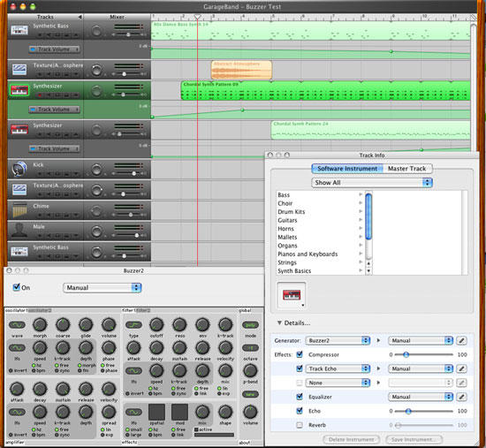This screenshot has width=486, height=448.
Task: Click the coarse tuning knob
Action: tap(63, 325)
